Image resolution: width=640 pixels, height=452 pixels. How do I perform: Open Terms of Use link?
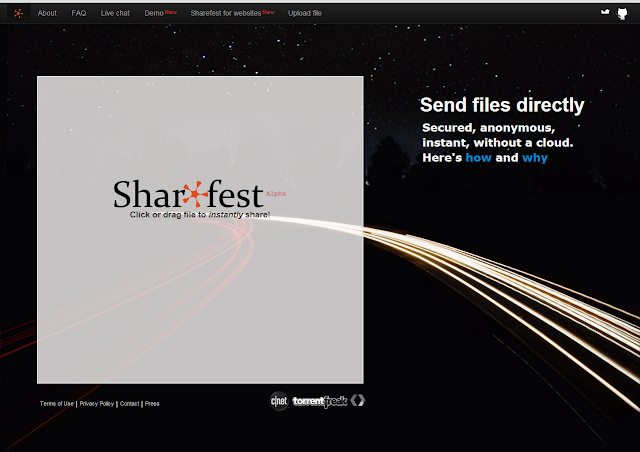pyautogui.click(x=57, y=404)
